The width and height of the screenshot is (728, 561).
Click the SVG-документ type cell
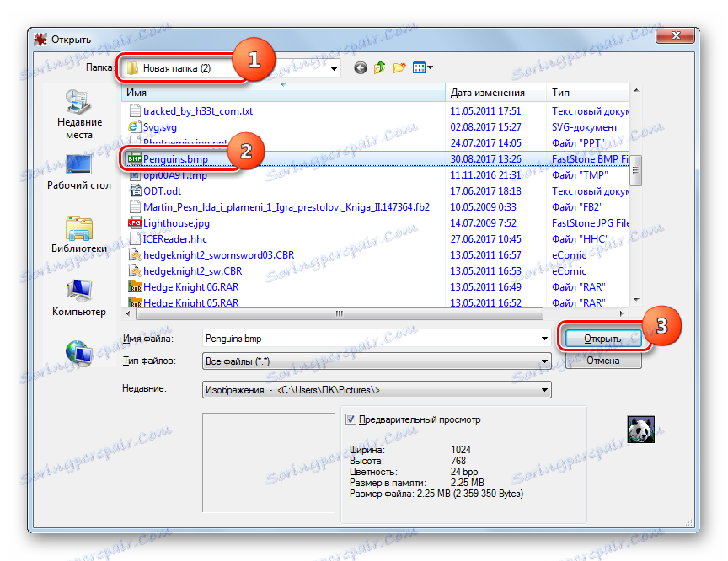pos(585,127)
